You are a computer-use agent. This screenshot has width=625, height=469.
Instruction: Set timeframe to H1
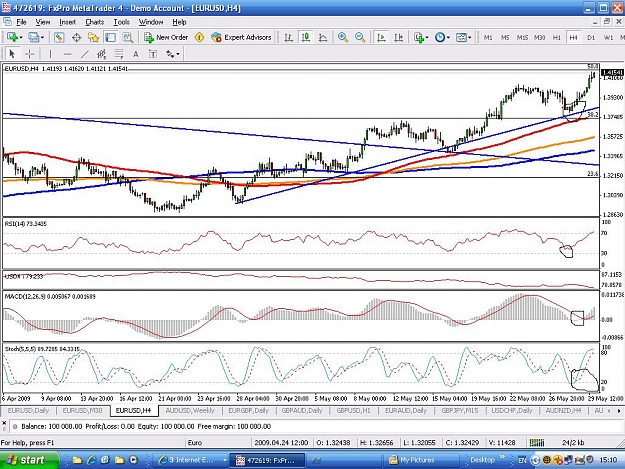556,37
